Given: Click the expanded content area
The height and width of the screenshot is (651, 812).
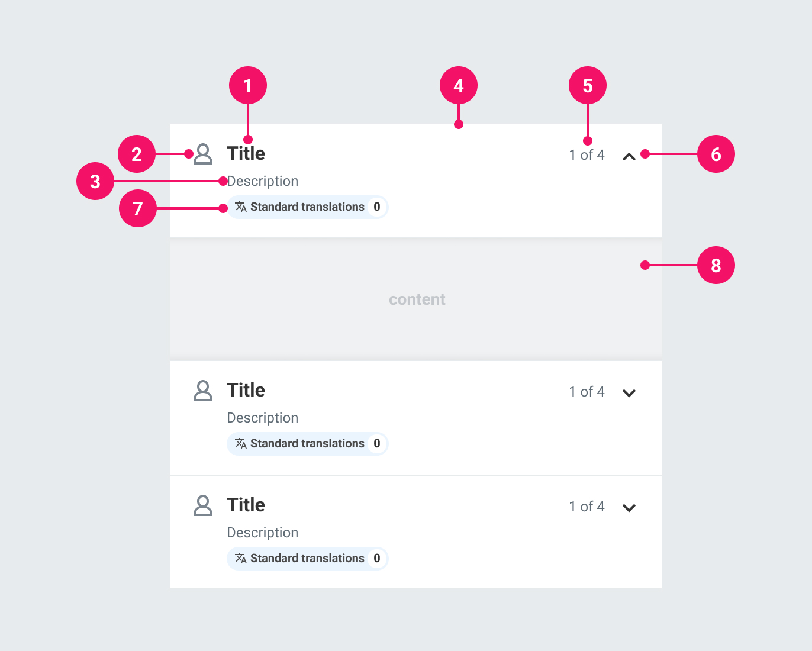Looking at the screenshot, I should pyautogui.click(x=416, y=299).
